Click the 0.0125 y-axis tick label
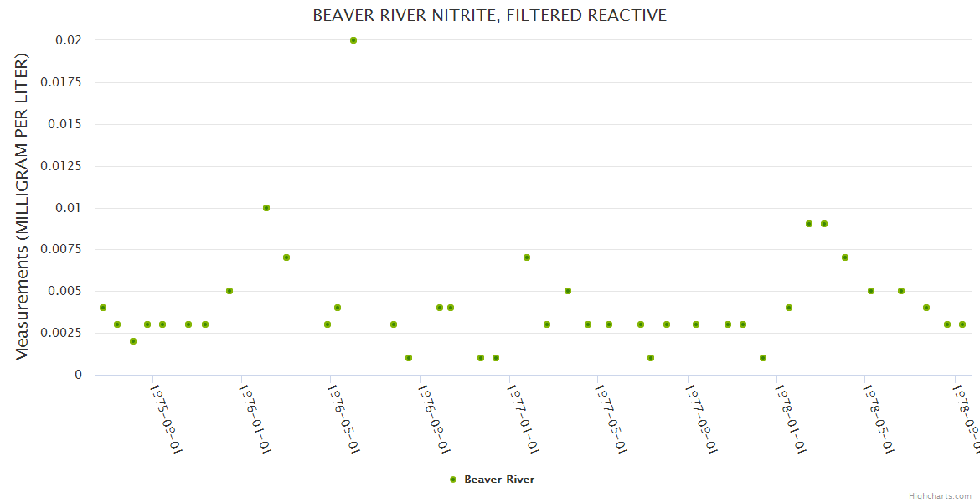Image resolution: width=980 pixels, height=503 pixels. (64, 166)
